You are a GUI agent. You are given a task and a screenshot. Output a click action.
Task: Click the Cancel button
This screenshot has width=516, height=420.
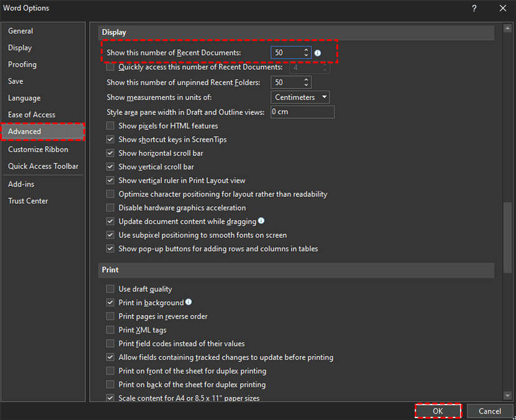pyautogui.click(x=490, y=411)
